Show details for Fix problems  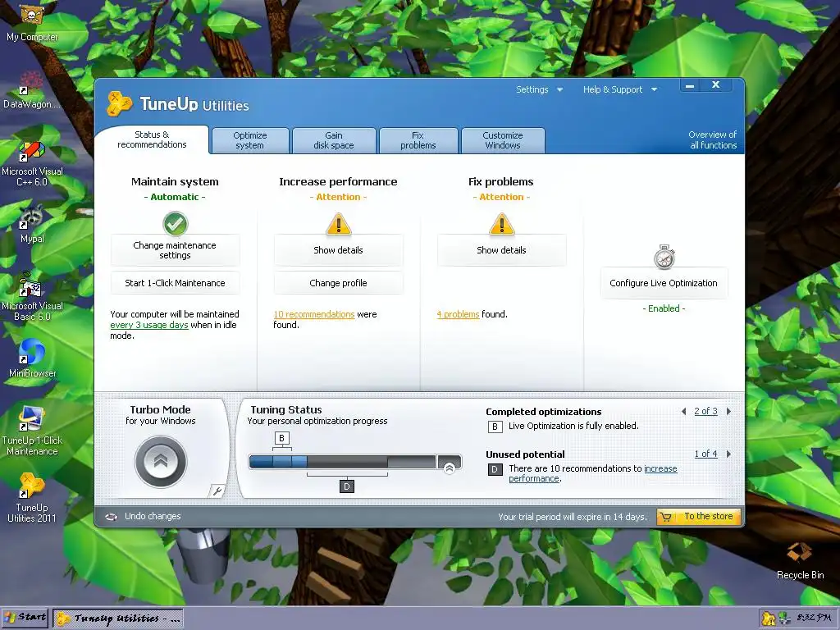501,250
